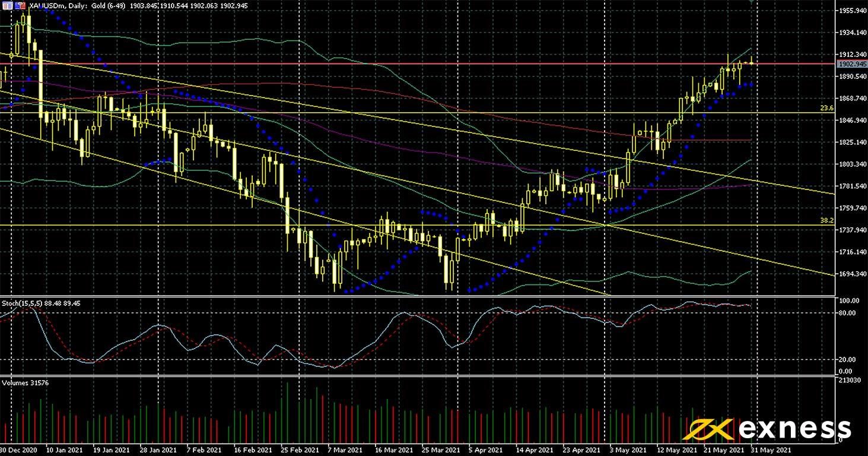Viewport: 868px width, 456px height.
Task: Click the 1803.340 price axis label
Action: point(853,164)
